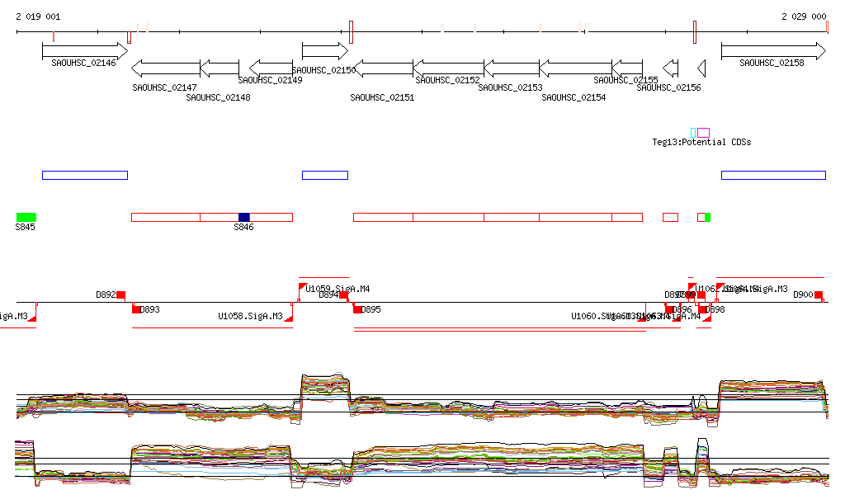Select the SAOUHSC_02153 gene arrow
The image size is (845, 504).
(512, 68)
